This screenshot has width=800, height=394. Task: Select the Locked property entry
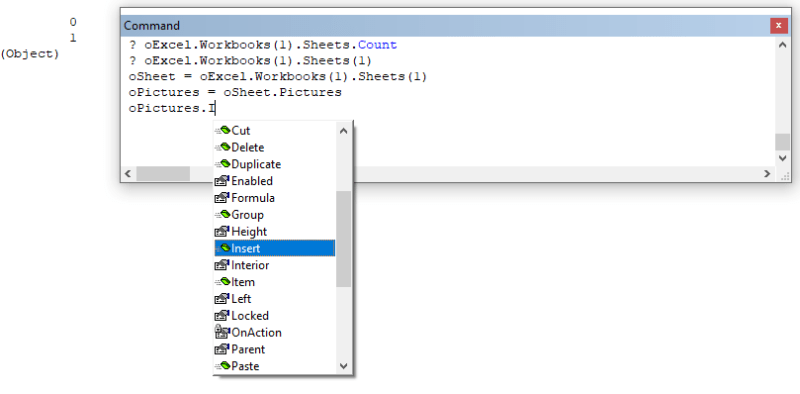(x=274, y=316)
